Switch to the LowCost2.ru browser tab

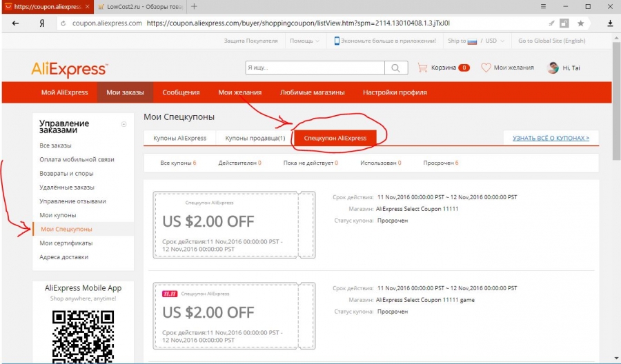tap(141, 7)
